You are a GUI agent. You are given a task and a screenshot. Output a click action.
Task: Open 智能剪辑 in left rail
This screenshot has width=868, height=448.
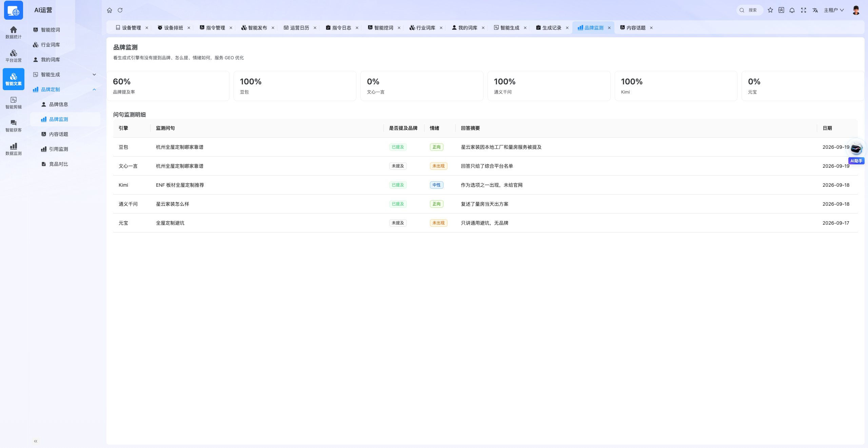tap(14, 103)
